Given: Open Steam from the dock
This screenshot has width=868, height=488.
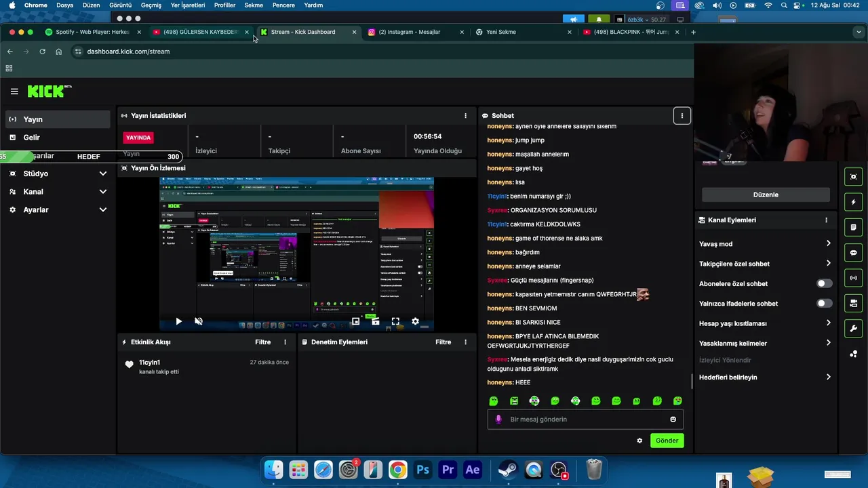Looking at the screenshot, I should tap(507, 470).
